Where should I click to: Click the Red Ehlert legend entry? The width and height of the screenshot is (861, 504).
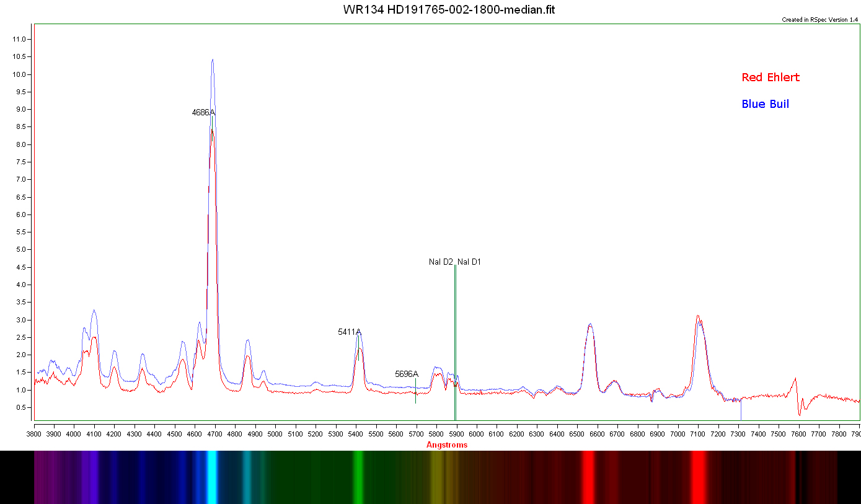(x=770, y=77)
